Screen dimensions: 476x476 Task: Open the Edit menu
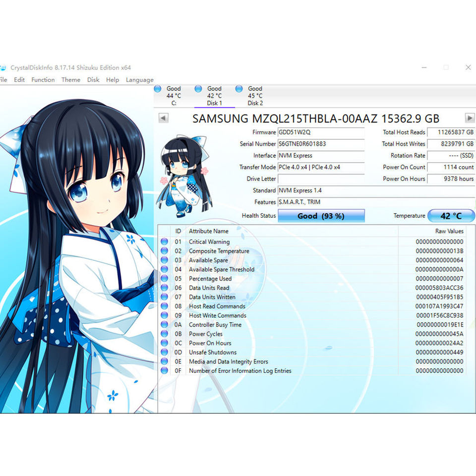point(19,80)
